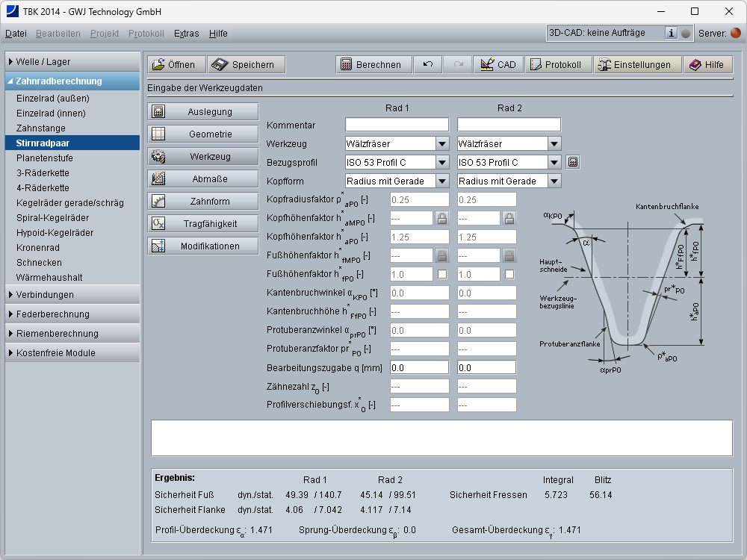Open the CAD toolbar button
The image size is (747, 560).
(x=498, y=65)
